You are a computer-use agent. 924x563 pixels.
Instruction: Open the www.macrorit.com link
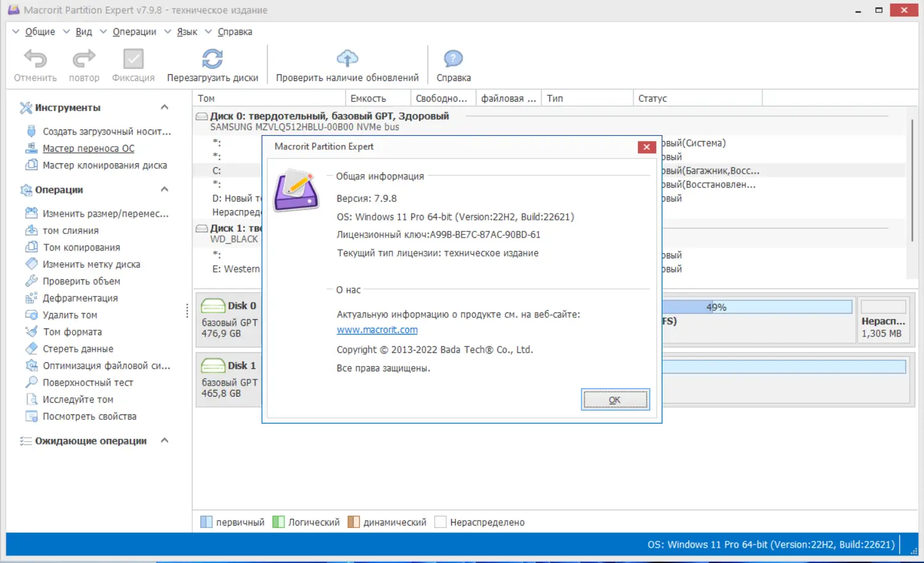[x=376, y=329]
